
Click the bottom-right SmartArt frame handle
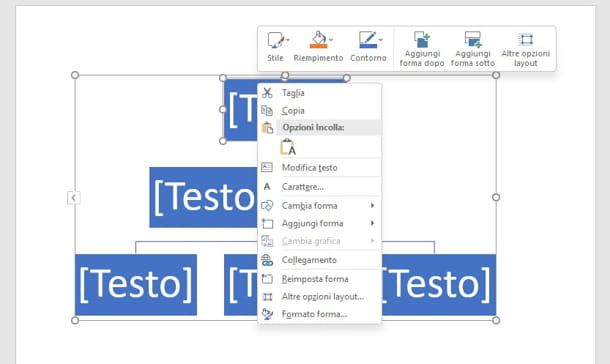[496, 320]
